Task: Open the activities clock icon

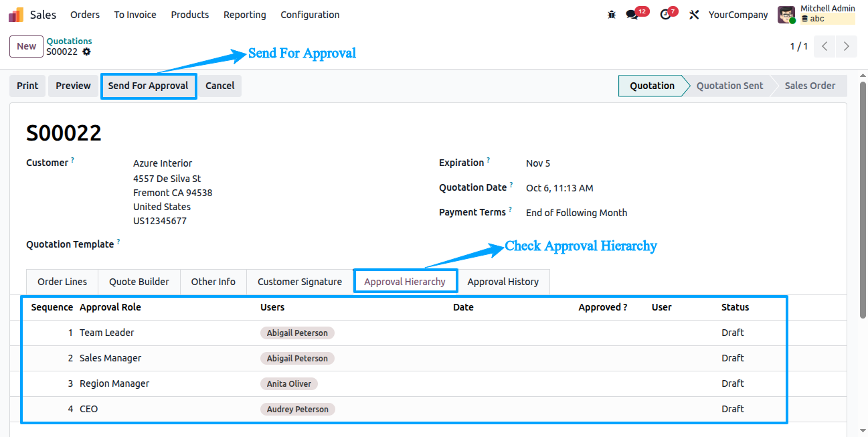Action: pyautogui.click(x=665, y=15)
